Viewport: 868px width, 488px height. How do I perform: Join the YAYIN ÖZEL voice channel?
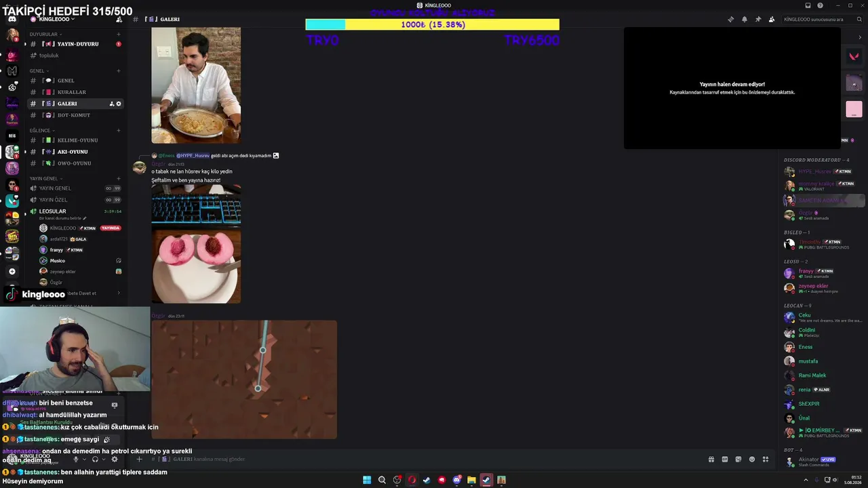[x=75, y=200]
